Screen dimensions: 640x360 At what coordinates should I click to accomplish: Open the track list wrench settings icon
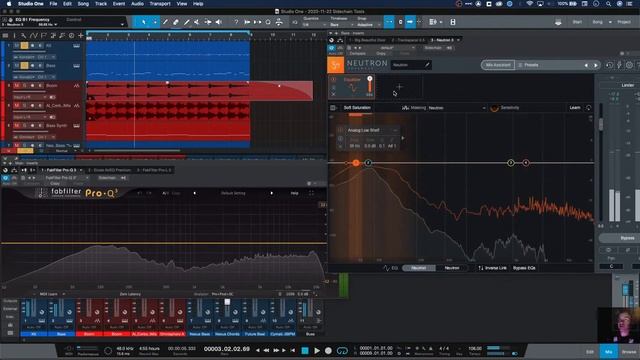[24, 36]
